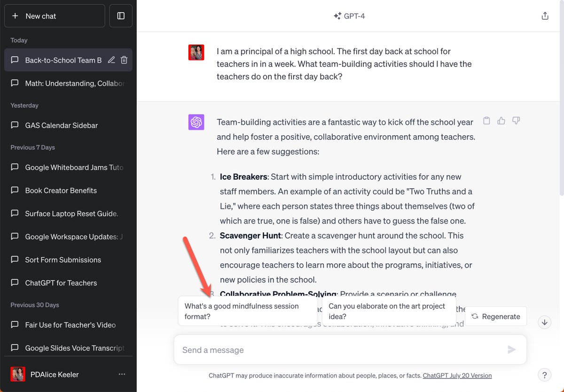The image size is (564, 392).
Task: Open the Google Slides Voice Transcript chat
Action: (68, 348)
